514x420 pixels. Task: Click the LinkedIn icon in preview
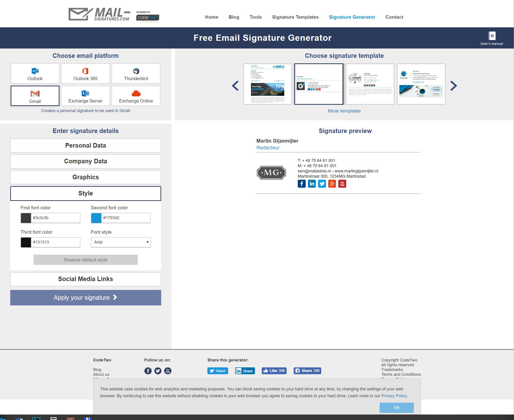click(x=312, y=184)
